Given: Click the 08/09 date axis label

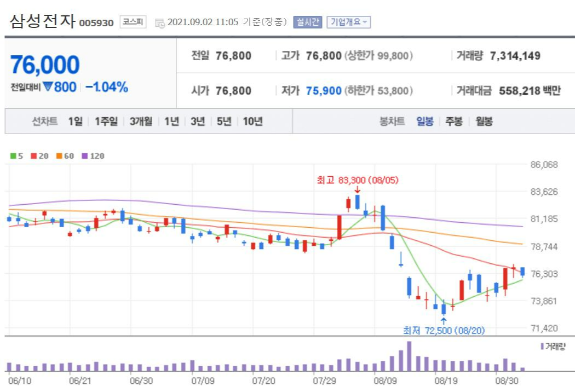Looking at the screenshot, I should (x=385, y=381).
